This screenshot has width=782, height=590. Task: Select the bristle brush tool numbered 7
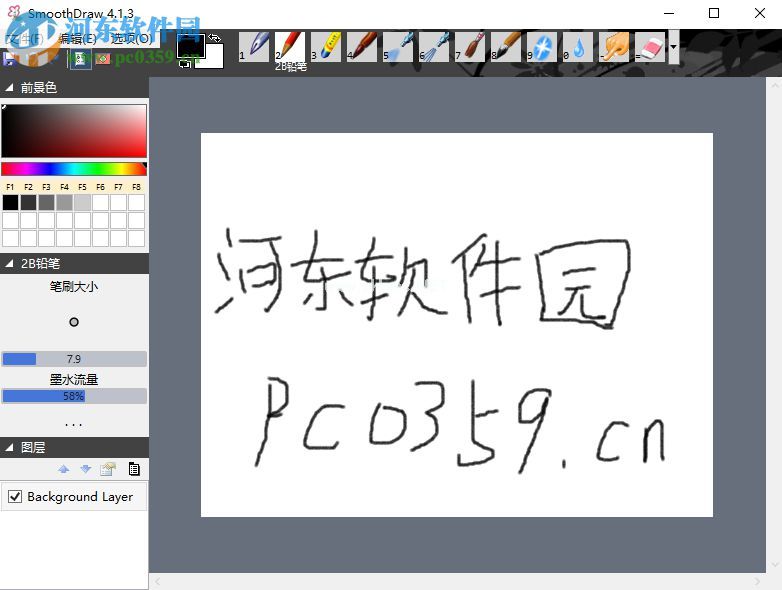coord(469,47)
